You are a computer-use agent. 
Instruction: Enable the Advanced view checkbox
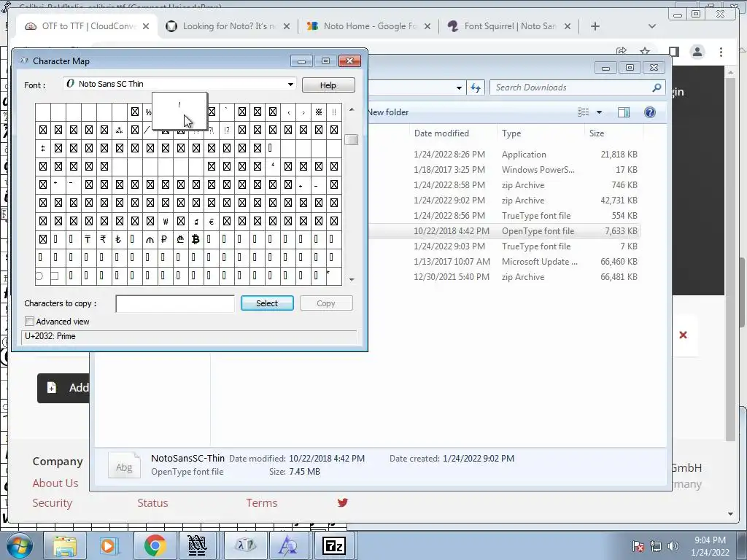(29, 322)
